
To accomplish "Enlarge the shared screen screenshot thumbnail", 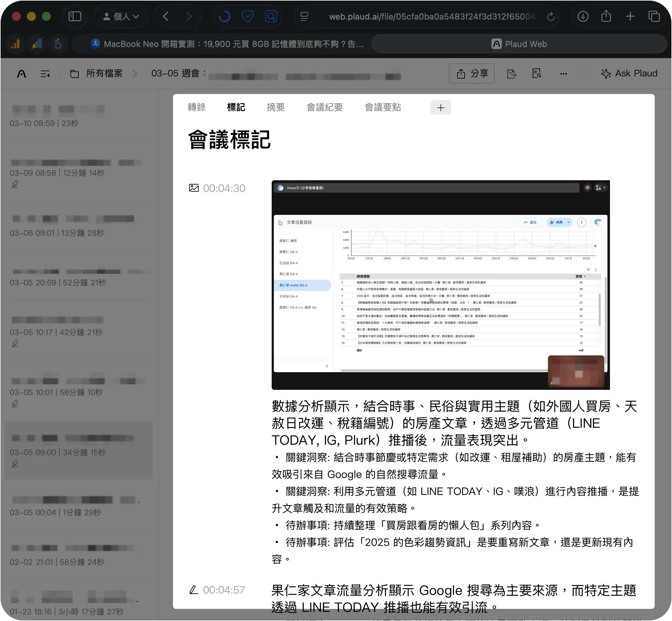I will click(440, 285).
